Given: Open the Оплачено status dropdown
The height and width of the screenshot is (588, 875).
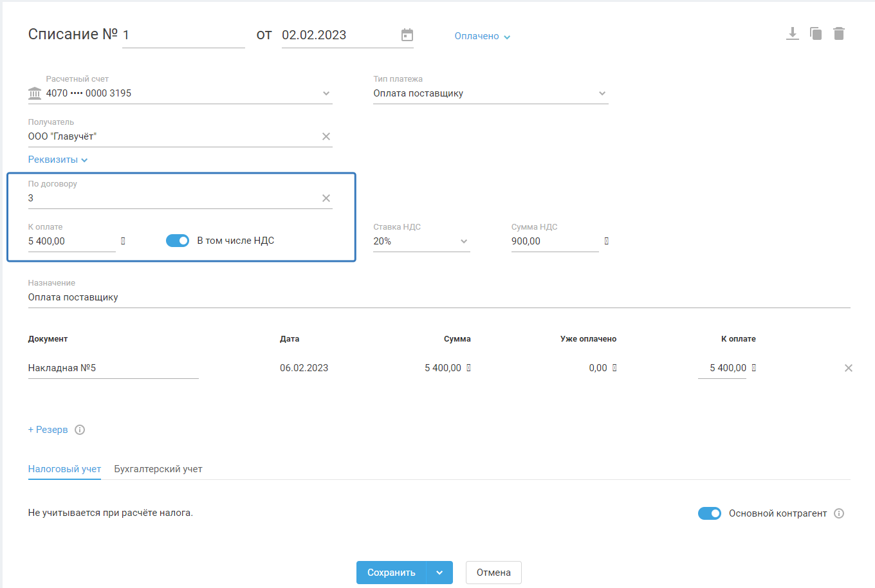Looking at the screenshot, I should 483,36.
